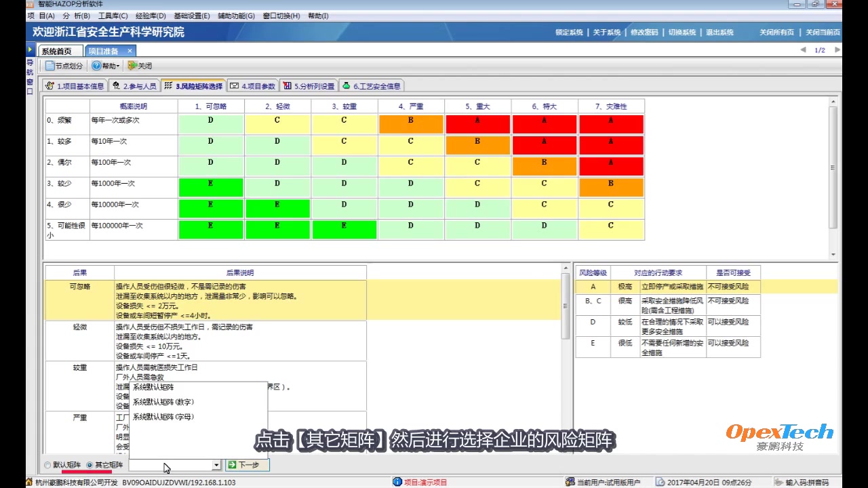
Task: Open the 工具库(C) menu
Action: tap(113, 16)
